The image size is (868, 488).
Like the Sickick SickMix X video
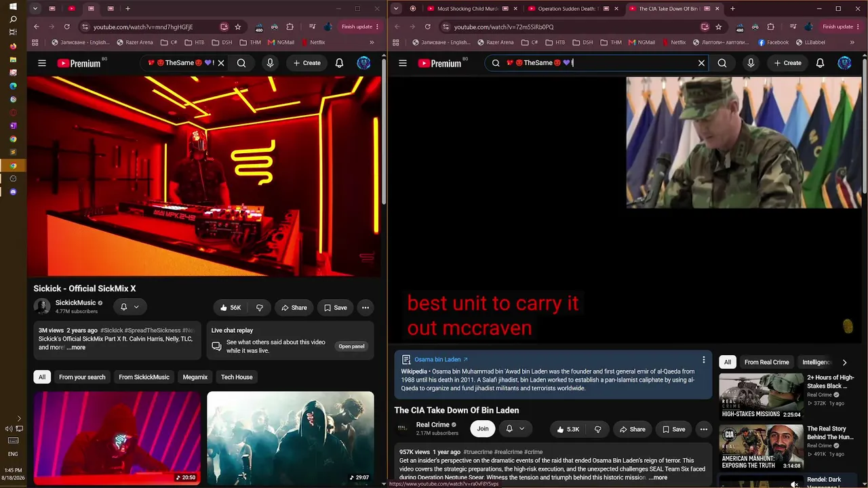(230, 308)
